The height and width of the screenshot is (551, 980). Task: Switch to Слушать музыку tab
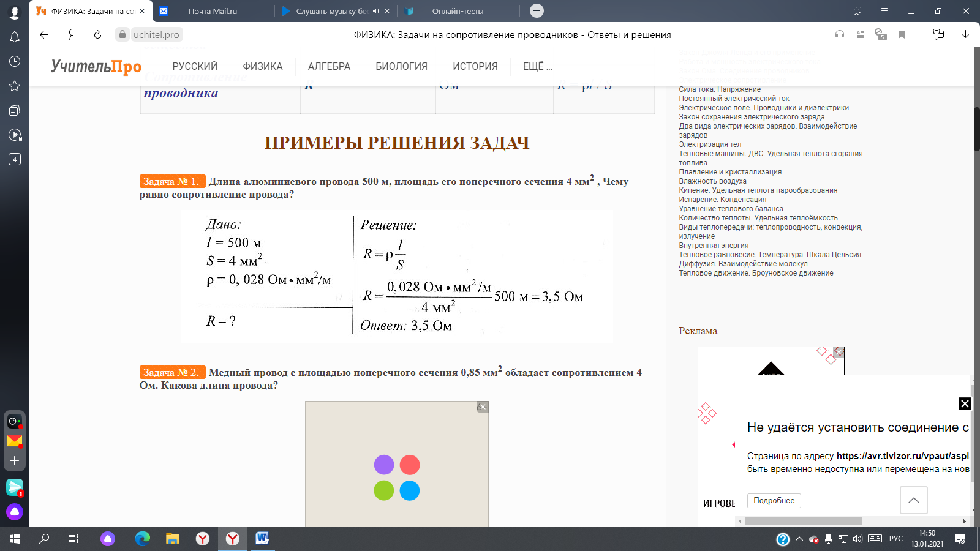[x=332, y=11]
